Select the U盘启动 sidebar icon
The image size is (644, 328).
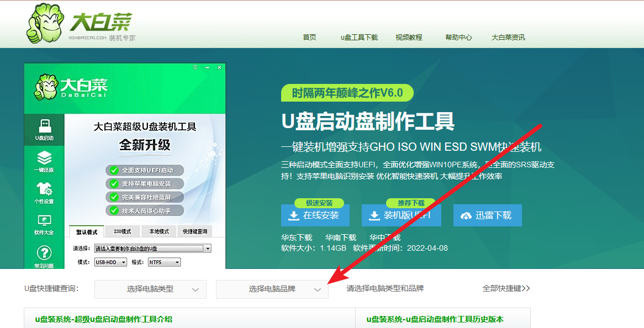(x=44, y=126)
